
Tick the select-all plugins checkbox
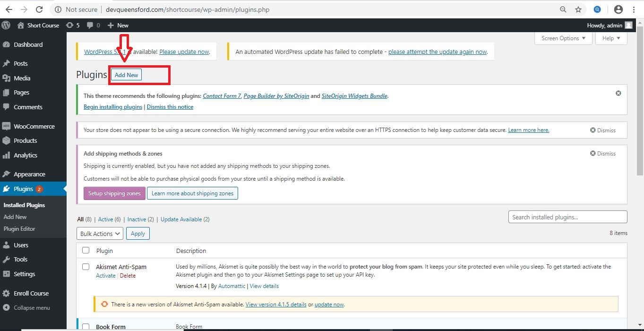coord(86,250)
